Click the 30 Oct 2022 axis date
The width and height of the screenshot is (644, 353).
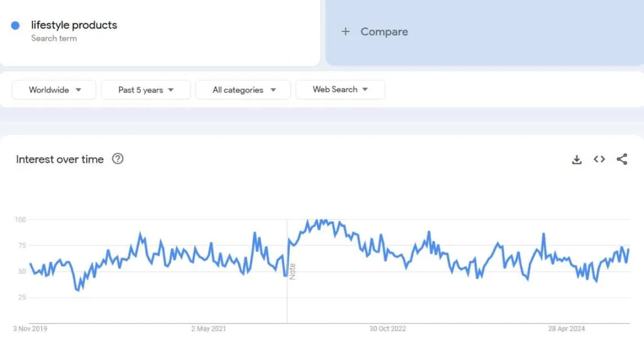[388, 329]
